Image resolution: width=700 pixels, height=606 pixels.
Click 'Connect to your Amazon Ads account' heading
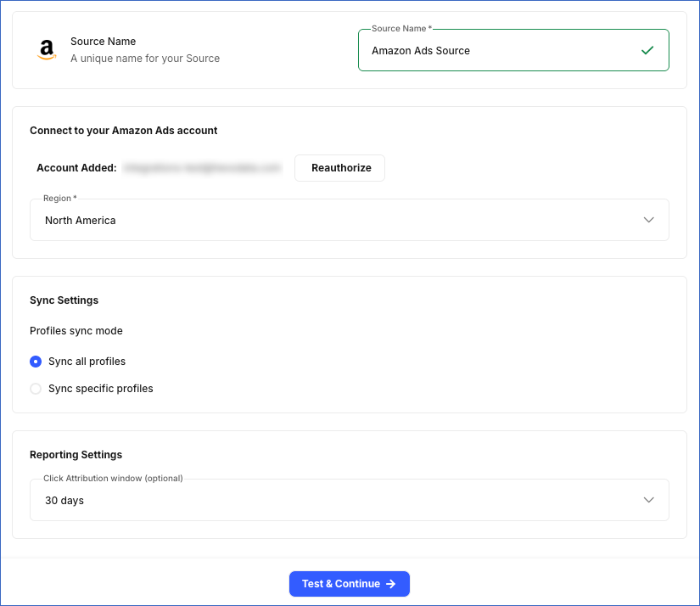coord(123,131)
